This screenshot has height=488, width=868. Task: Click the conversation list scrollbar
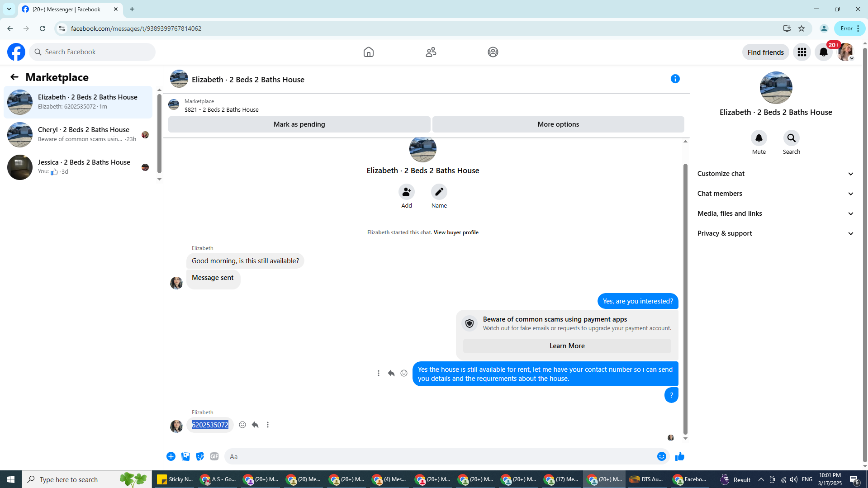159,134
